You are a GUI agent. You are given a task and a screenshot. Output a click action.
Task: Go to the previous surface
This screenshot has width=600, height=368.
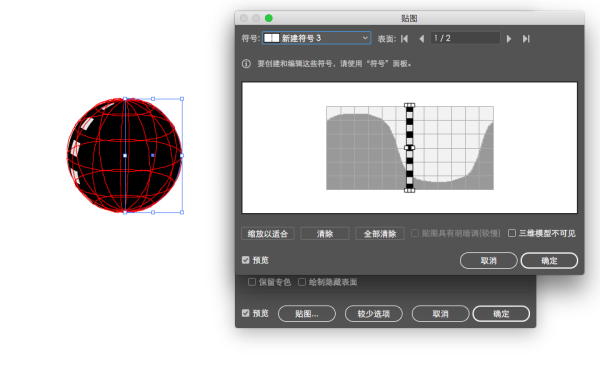click(421, 39)
